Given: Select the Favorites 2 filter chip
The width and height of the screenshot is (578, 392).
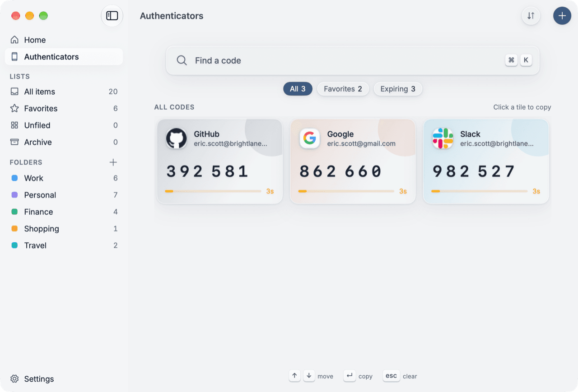Looking at the screenshot, I should (343, 89).
